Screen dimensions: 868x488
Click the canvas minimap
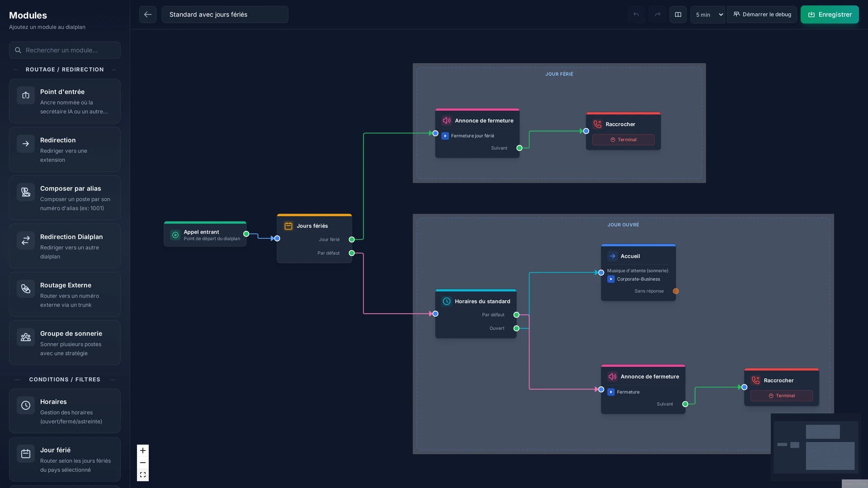816,447
